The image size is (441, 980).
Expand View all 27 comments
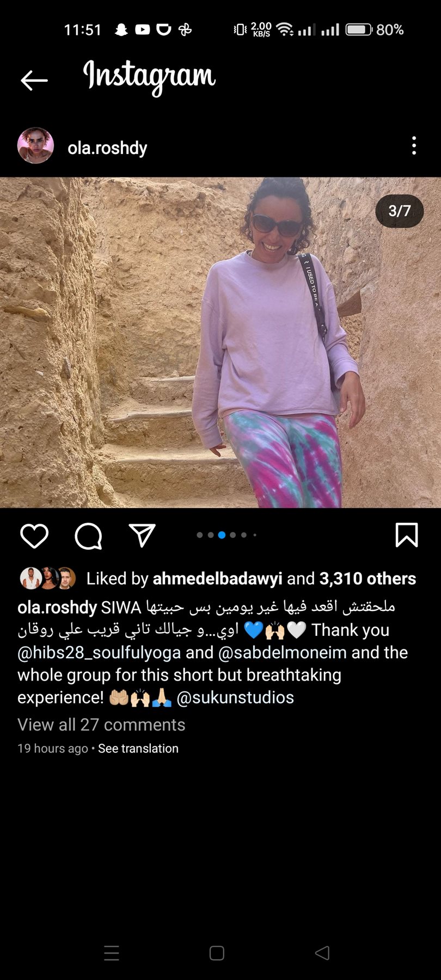101,725
